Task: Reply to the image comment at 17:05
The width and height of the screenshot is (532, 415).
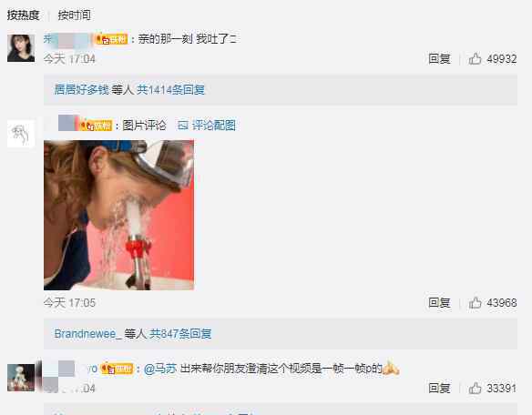Action: 439,302
